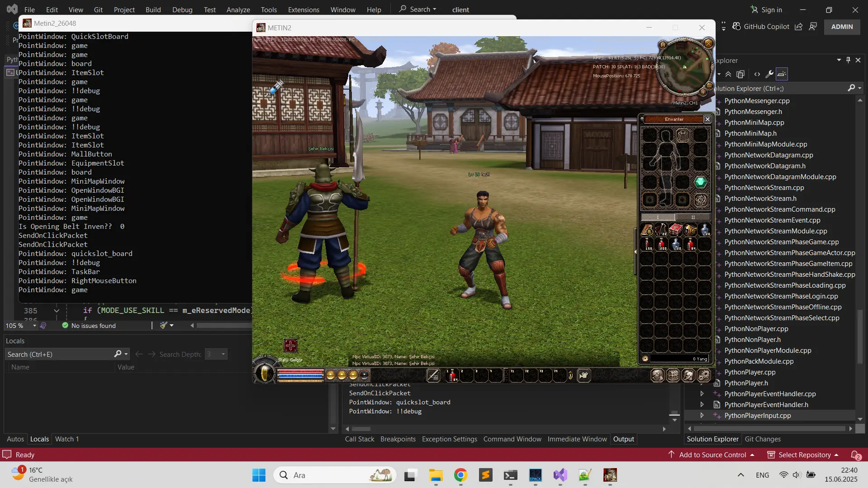
Task: Select the red potion stack of 156
Action: tap(647, 244)
